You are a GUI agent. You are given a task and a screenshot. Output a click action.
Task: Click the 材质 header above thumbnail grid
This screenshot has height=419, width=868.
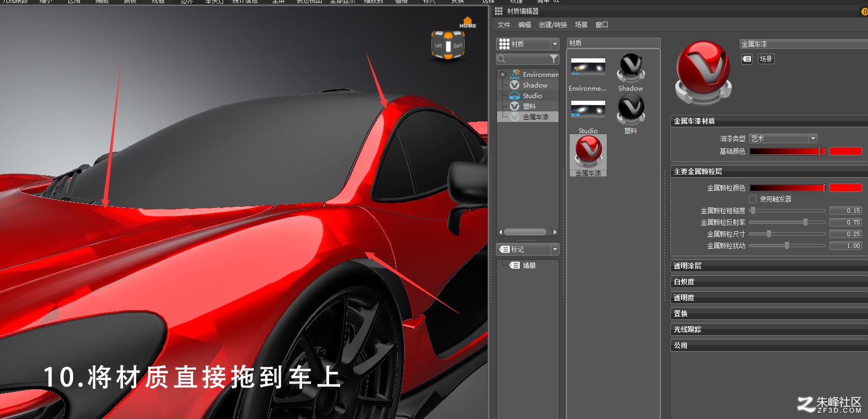tap(614, 43)
